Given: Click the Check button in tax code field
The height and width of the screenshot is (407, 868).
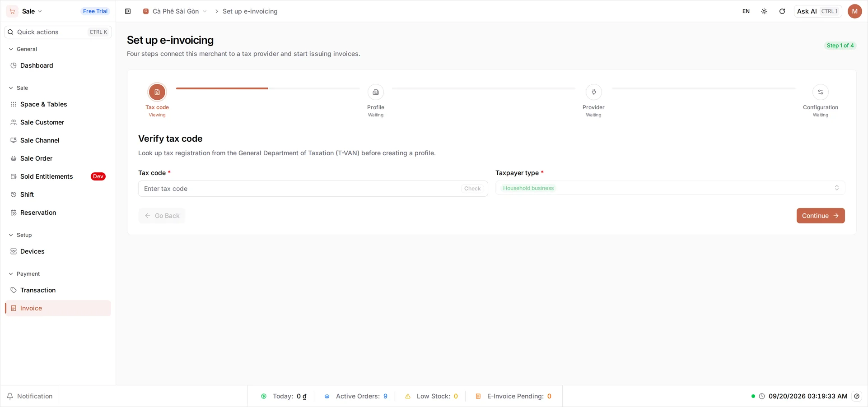Looking at the screenshot, I should click(472, 189).
